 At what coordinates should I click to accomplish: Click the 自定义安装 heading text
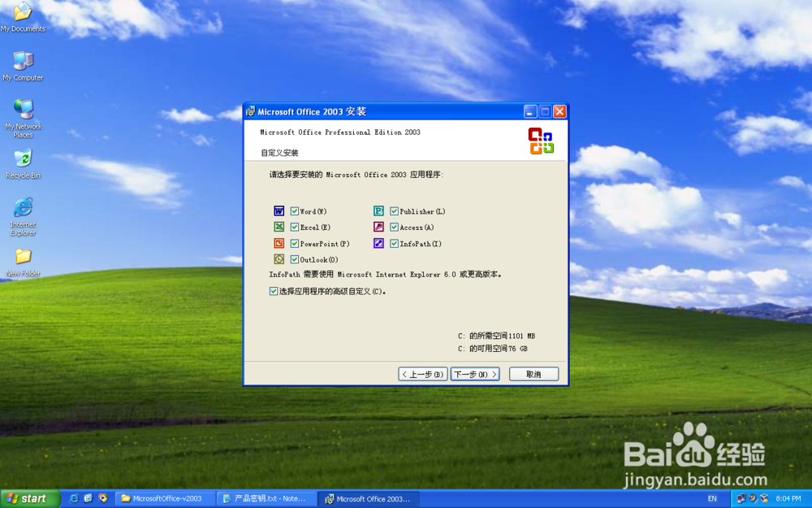click(279, 153)
